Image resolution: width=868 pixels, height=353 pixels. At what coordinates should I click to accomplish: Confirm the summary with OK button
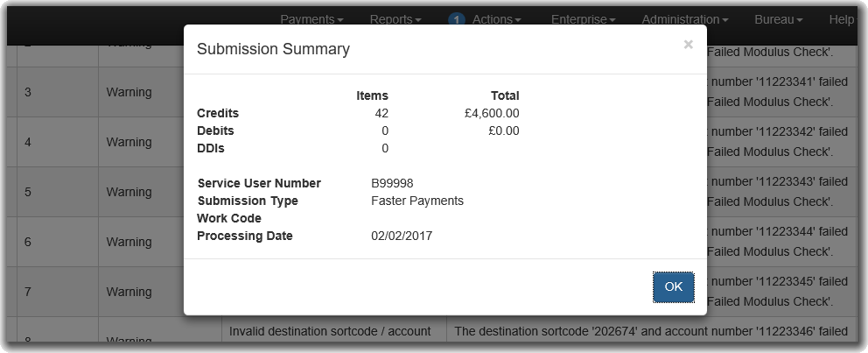tap(673, 287)
